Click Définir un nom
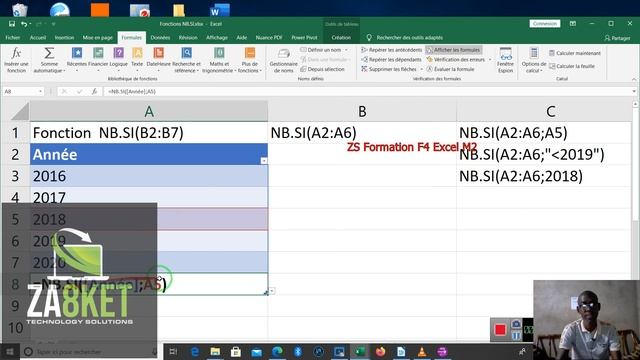 (320, 50)
